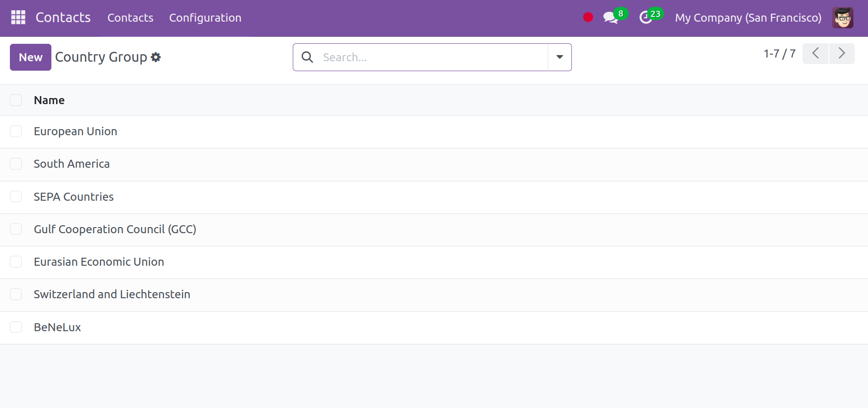Screen dimensions: 868x408
Task: Check the SEPA Countries row checkbox
Action: [16, 196]
